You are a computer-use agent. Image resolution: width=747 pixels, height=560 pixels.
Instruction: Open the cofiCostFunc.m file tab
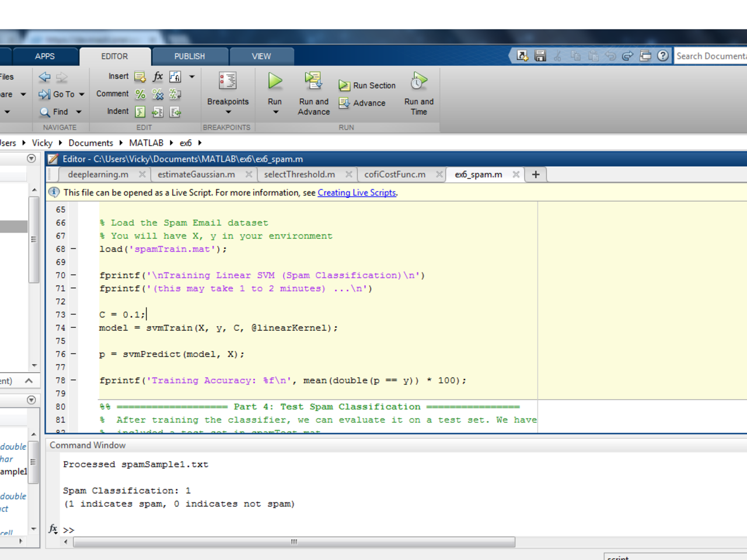pyautogui.click(x=395, y=174)
